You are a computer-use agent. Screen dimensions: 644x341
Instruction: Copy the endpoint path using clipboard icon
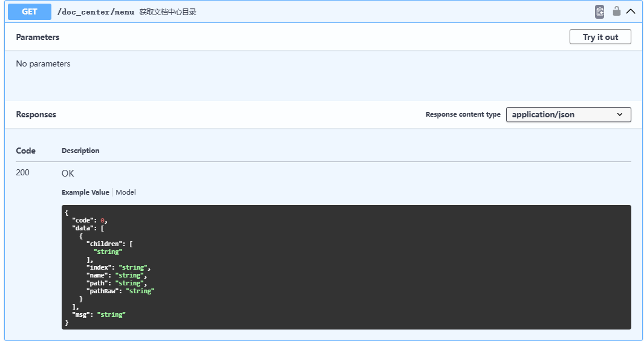coord(600,11)
